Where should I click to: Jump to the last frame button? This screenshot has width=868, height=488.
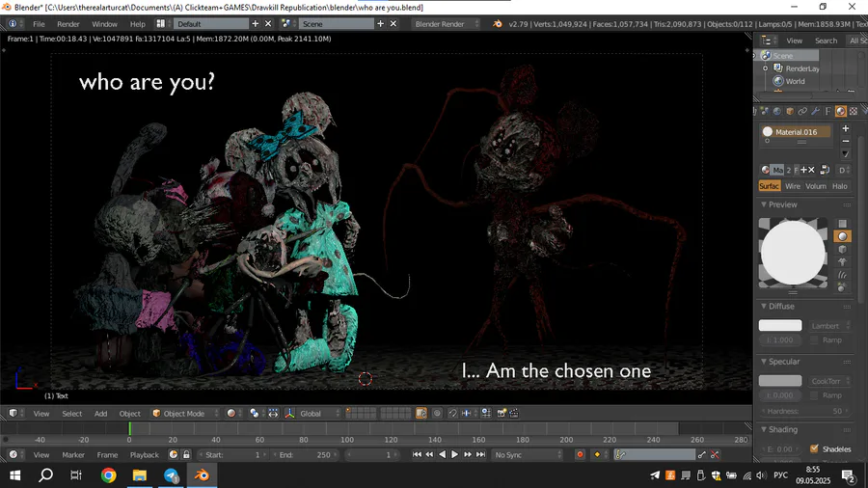pos(480,455)
